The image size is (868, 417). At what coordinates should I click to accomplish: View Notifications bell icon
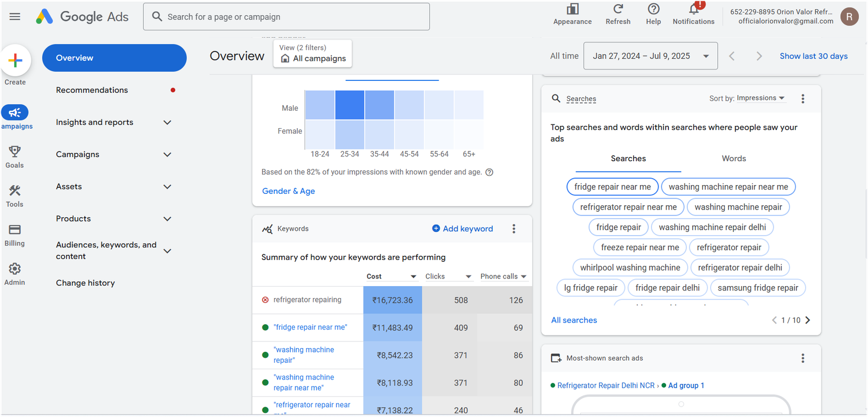pos(694,9)
